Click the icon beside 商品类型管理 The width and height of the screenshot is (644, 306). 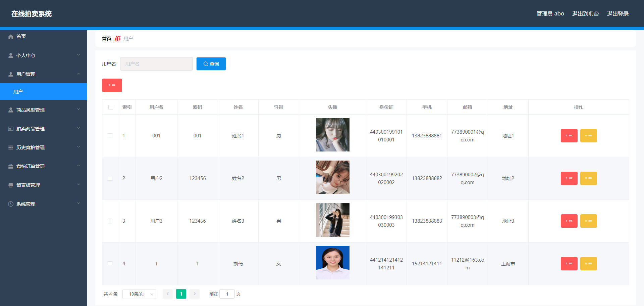11,110
